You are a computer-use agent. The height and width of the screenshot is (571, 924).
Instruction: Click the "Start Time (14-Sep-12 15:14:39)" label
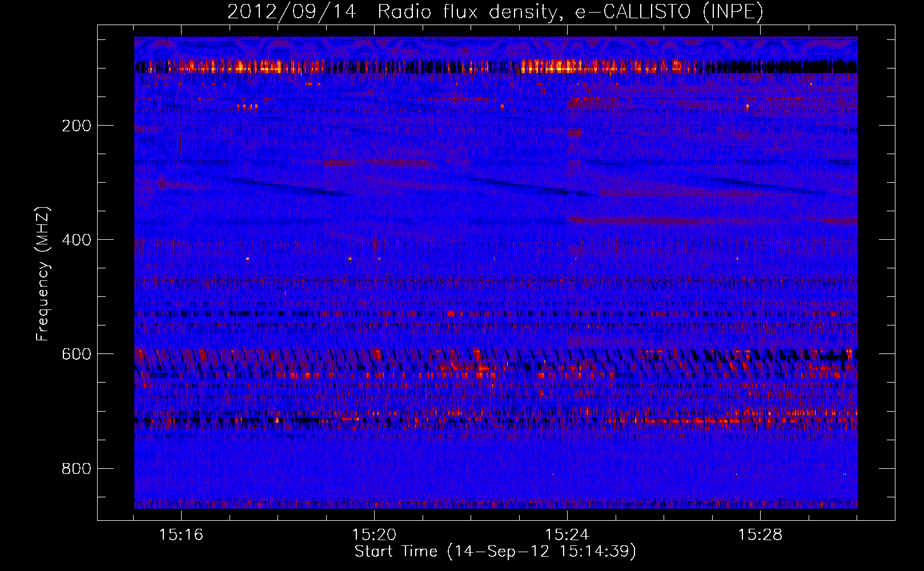(496, 552)
